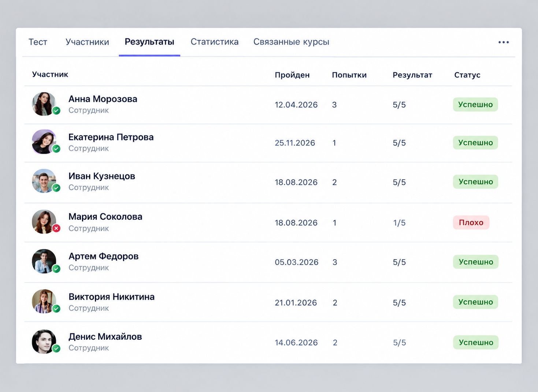Select the date 12.04.2026

296,105
